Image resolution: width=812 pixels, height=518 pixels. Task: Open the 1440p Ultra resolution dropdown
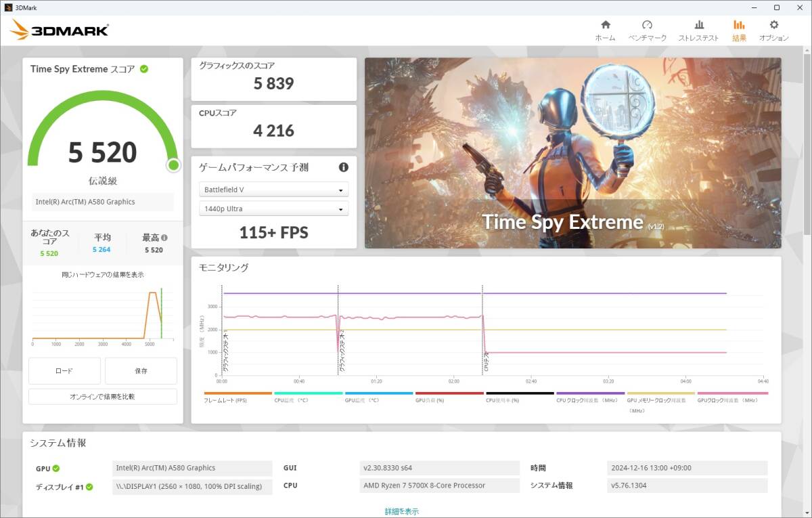pyautogui.click(x=273, y=209)
